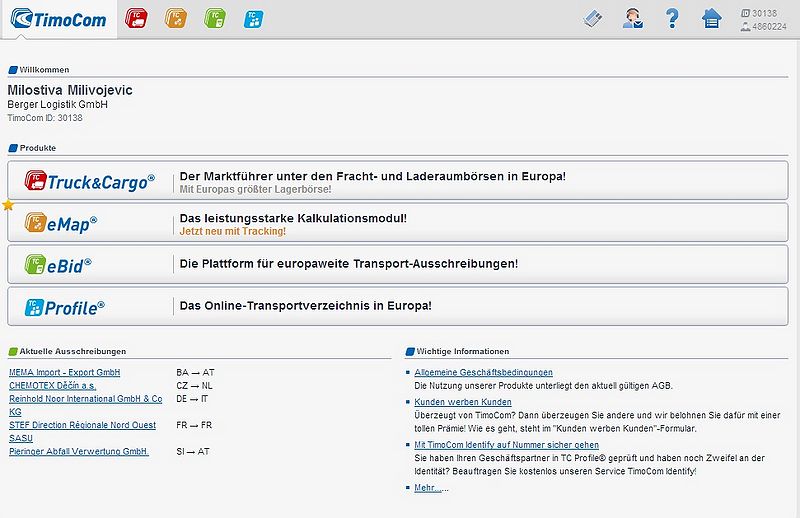This screenshot has width=800, height=518.
Task: Click the ticket/card icon in the header
Action: coord(593,19)
